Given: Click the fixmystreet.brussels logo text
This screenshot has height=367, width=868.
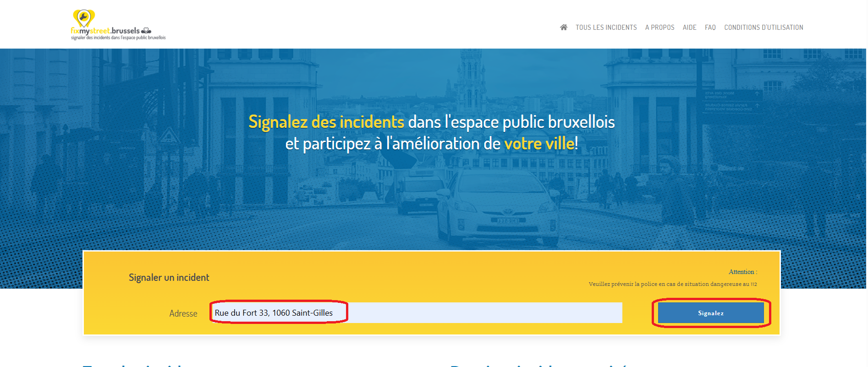Looking at the screenshot, I should click(105, 31).
